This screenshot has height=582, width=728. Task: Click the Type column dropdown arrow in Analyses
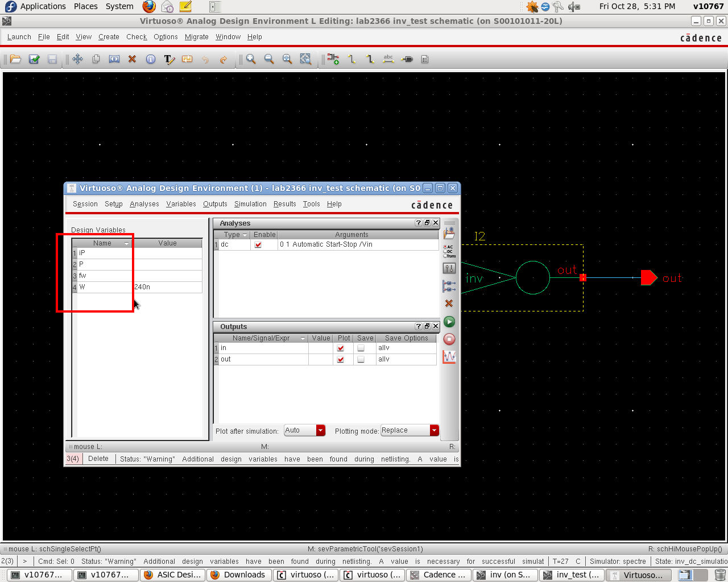(x=245, y=235)
